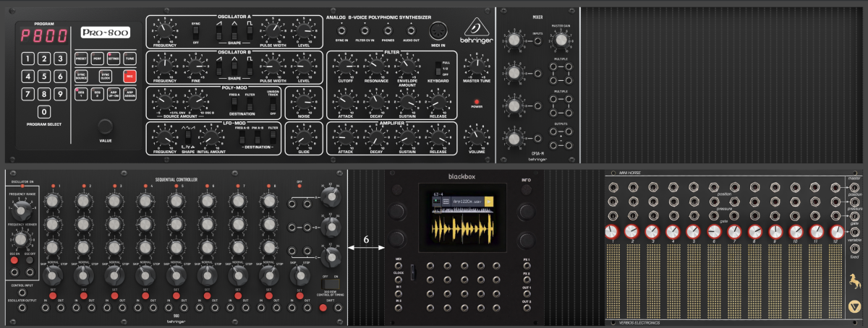
Task: Click the blackbox OUT 1 jack
Action: 527,294
